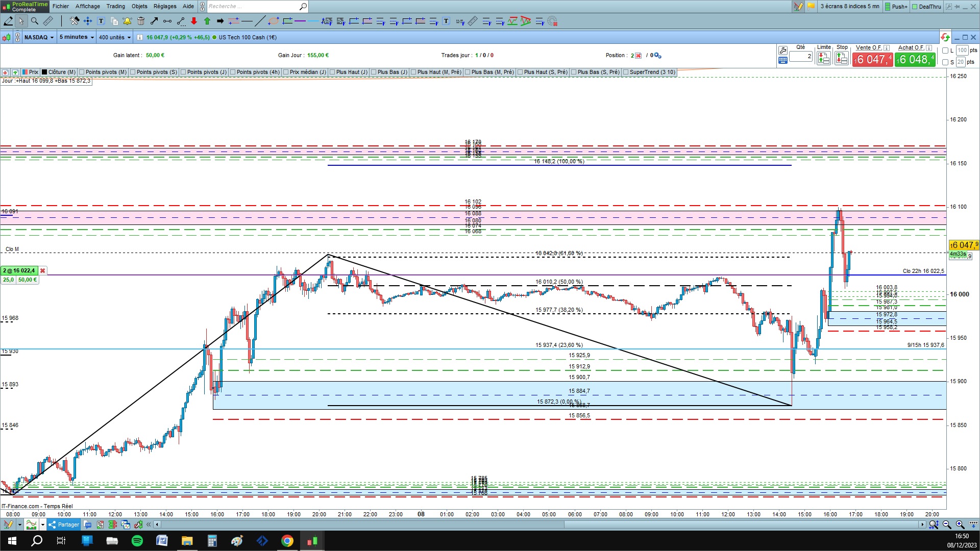Click the red Vente sell price button
Screen dimensions: 980x551
click(x=872, y=60)
